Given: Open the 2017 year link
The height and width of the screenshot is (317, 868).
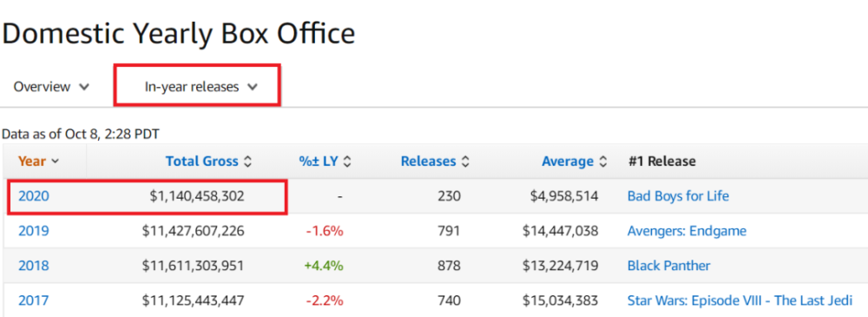Looking at the screenshot, I should [x=34, y=300].
